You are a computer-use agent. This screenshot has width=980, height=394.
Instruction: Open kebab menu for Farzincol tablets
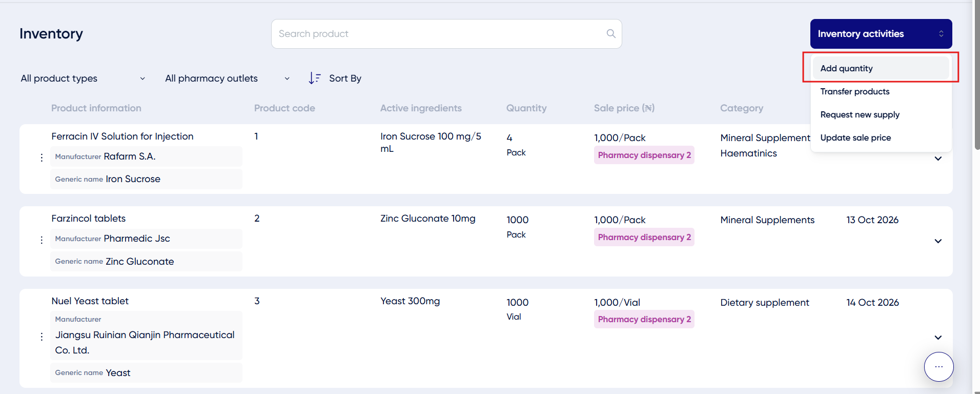point(42,240)
